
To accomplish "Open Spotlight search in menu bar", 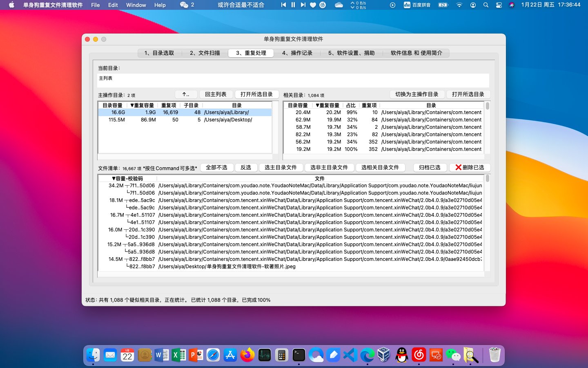I will coord(486,5).
